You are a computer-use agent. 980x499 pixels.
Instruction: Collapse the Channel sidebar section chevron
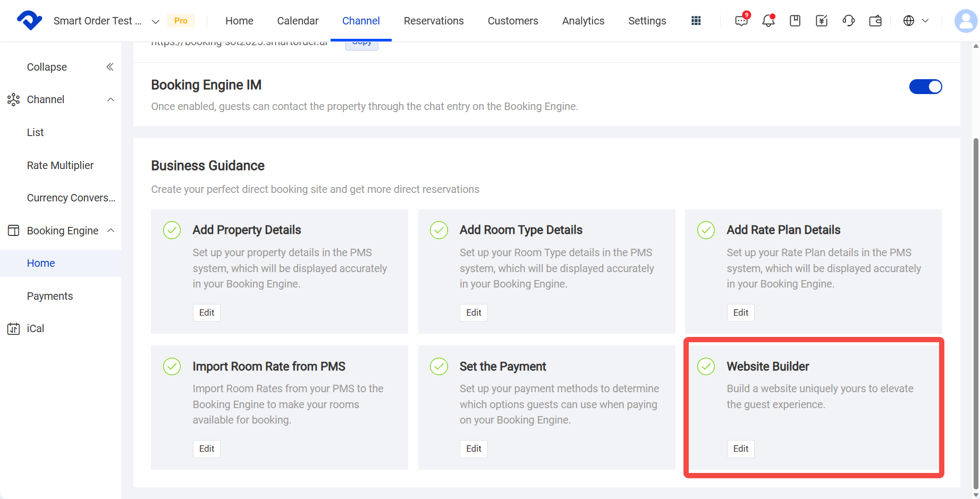(111, 99)
